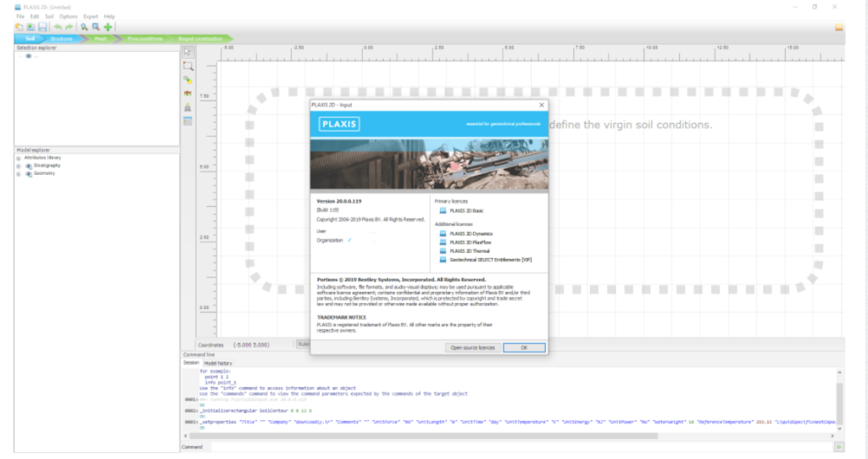The image size is (868, 459).
Task: Switch to the Staged construction tab
Action: pos(200,39)
